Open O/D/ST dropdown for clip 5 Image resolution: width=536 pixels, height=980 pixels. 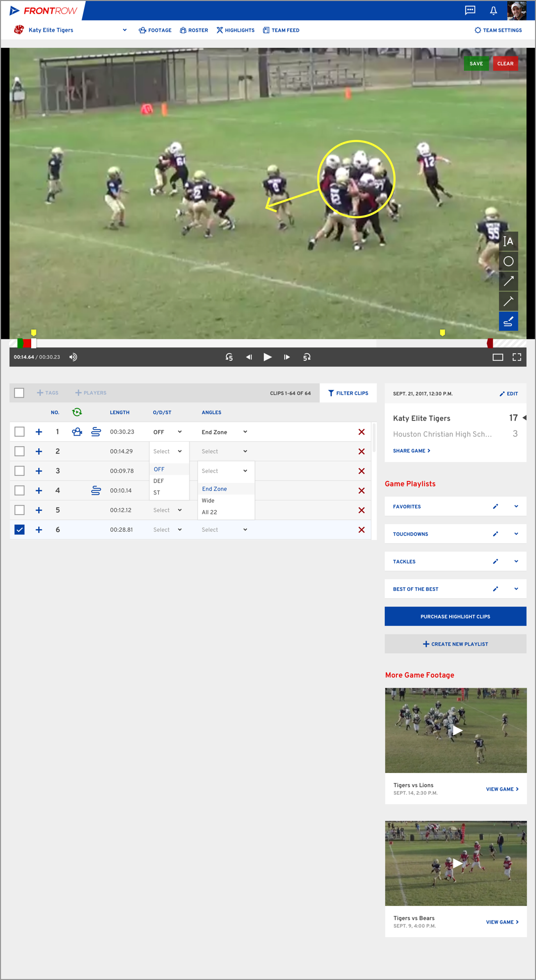coord(168,510)
